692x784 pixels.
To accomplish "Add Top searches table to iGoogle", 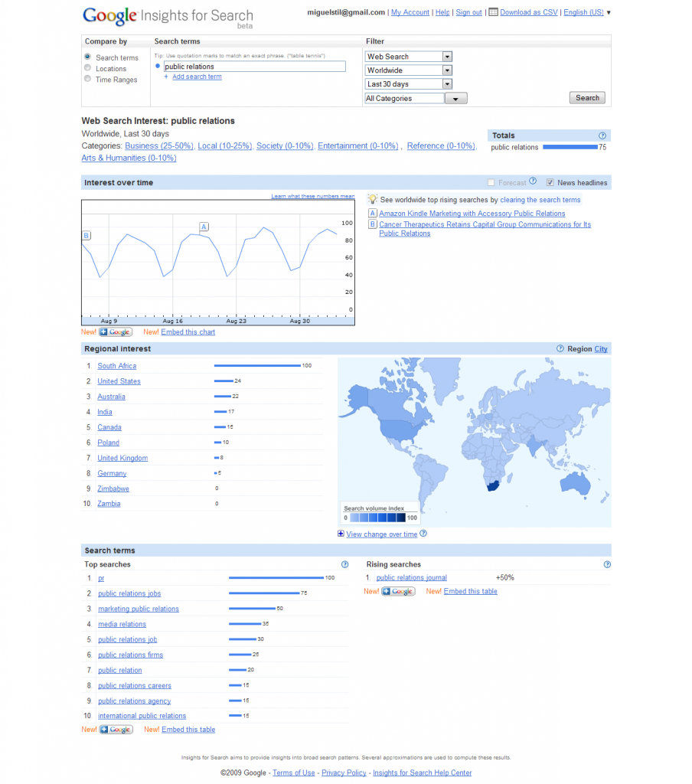I will click(116, 730).
